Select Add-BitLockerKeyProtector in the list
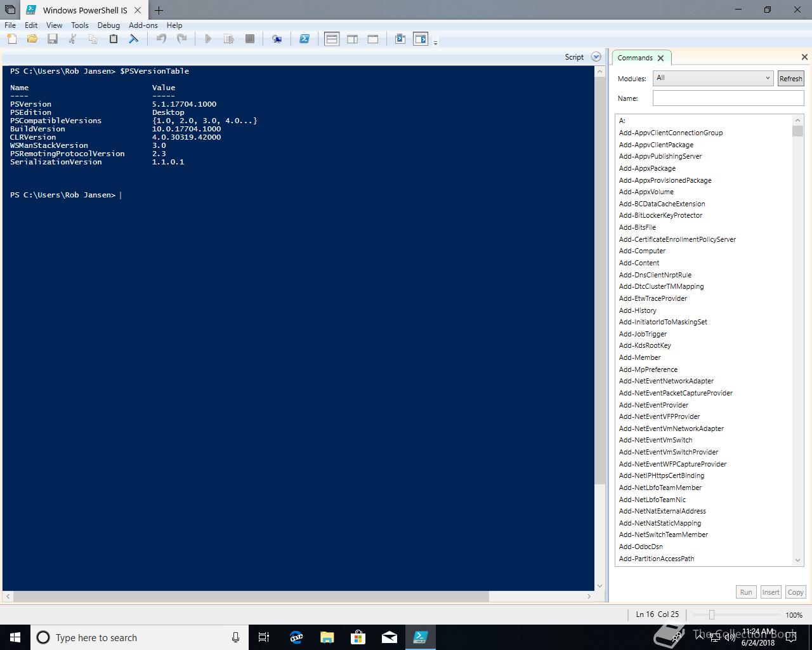The height and width of the screenshot is (650, 812). (x=660, y=215)
